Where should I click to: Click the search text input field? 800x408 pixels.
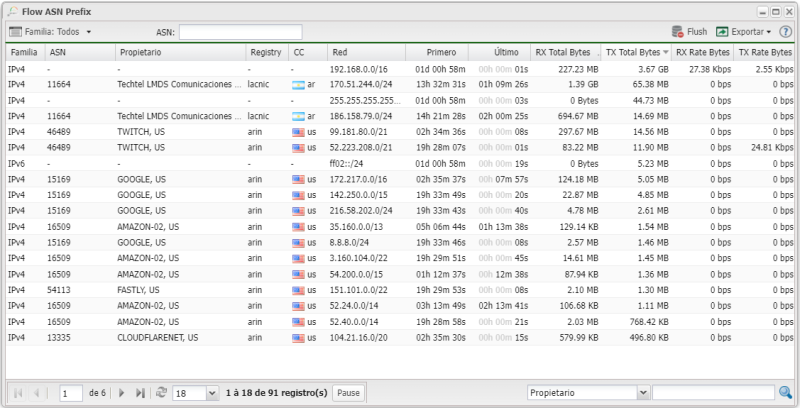click(713, 393)
